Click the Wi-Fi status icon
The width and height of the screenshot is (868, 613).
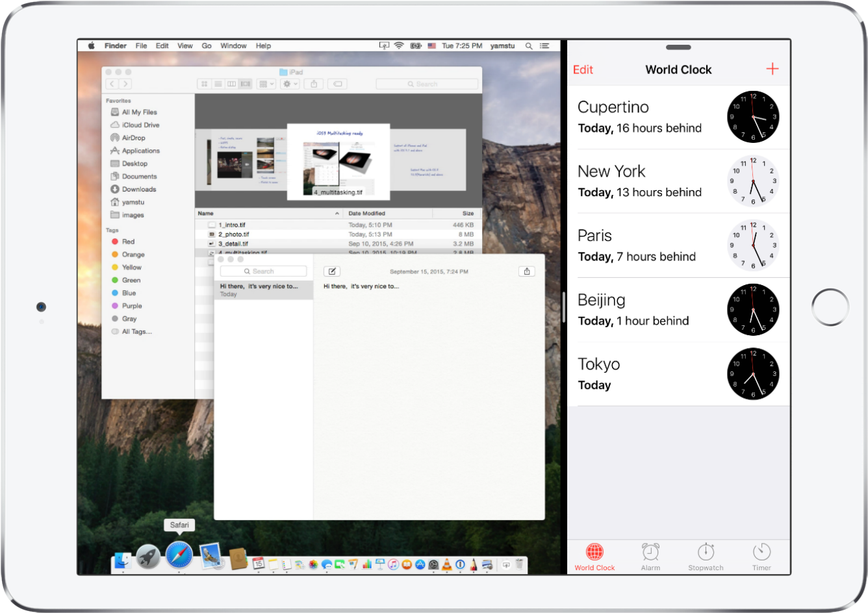[399, 46]
